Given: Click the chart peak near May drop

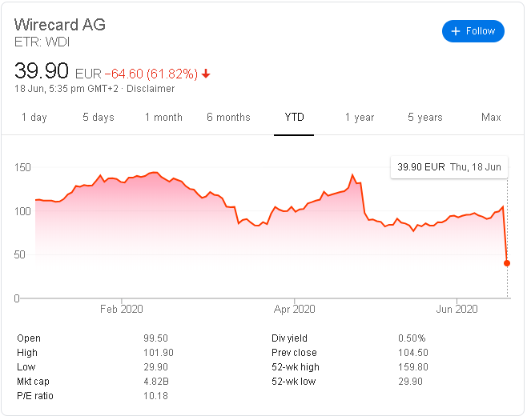Looking at the screenshot, I should pos(352,175).
